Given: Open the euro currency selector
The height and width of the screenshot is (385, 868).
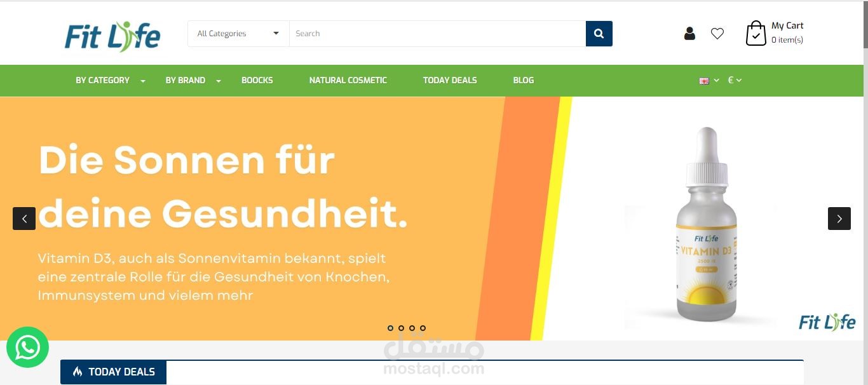Looking at the screenshot, I should pos(735,80).
